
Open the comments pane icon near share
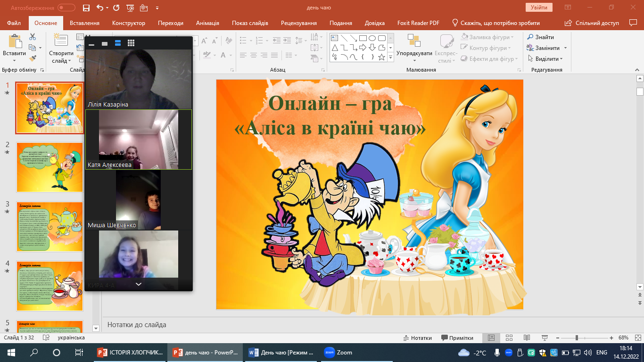(633, 23)
